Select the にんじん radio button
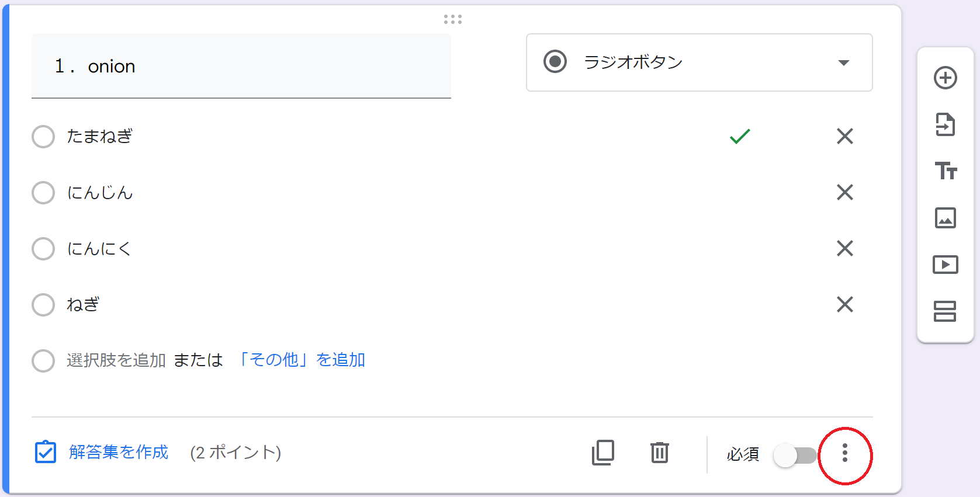The height and width of the screenshot is (497, 980). tap(43, 193)
